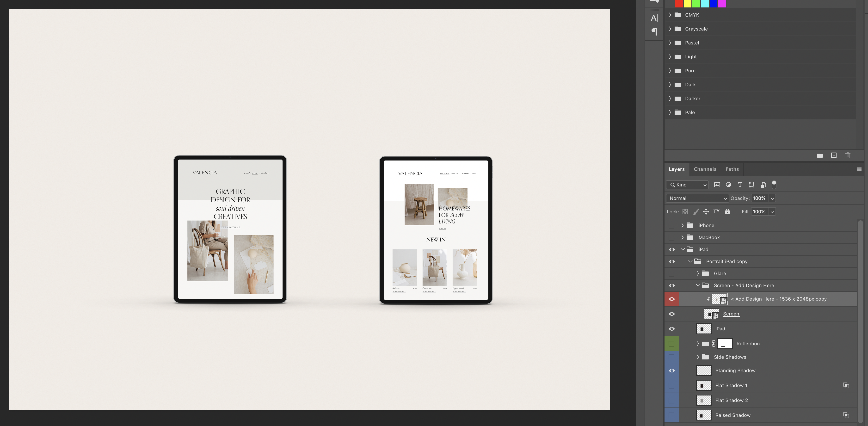Show the iPhone layer group
The image size is (868, 426).
[671, 225]
